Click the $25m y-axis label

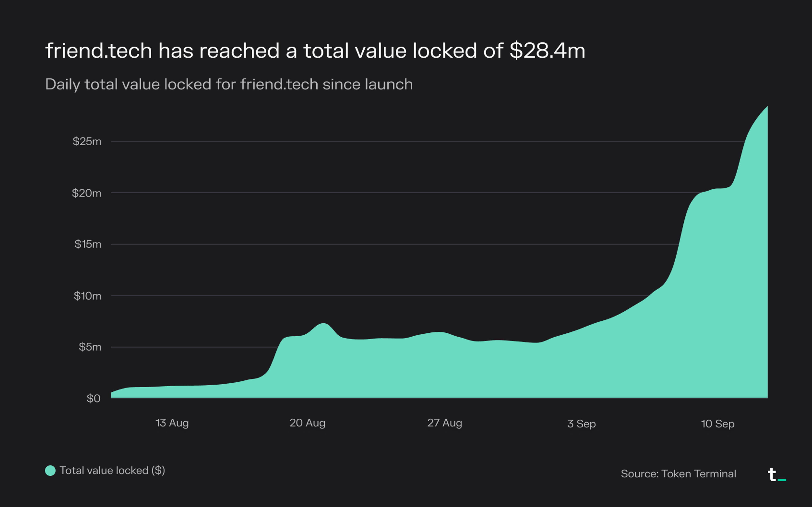click(x=87, y=142)
